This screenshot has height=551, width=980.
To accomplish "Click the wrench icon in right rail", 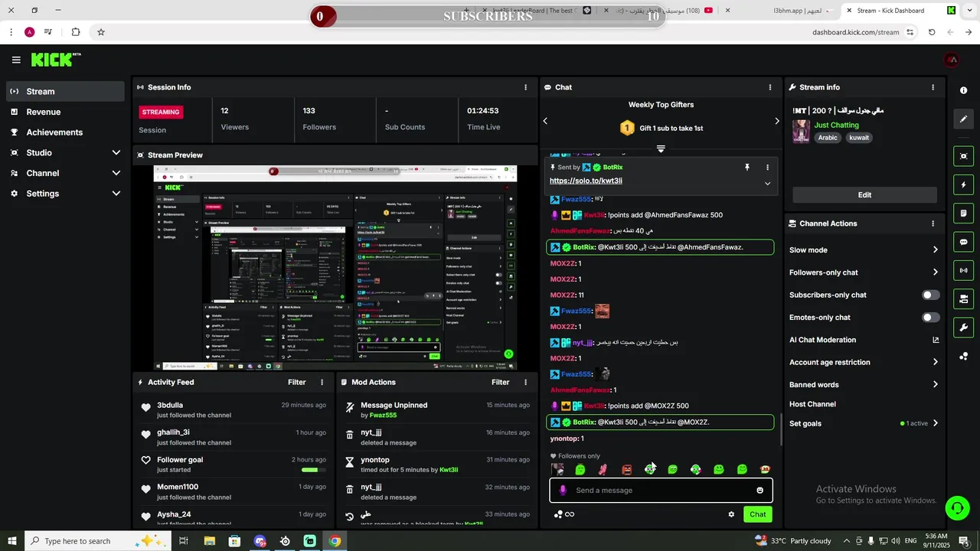I will [x=963, y=328].
